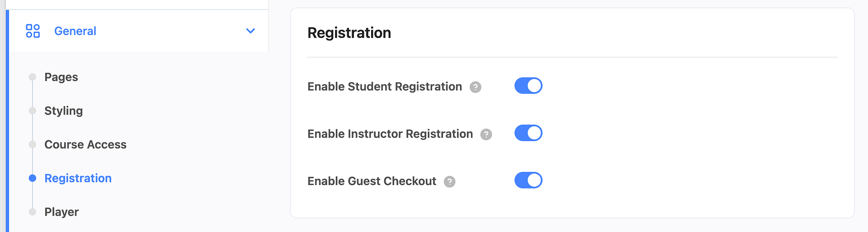Screen dimensions: 868x232
Task: Click the bullet dot beside Pages
Action: tap(33, 77)
